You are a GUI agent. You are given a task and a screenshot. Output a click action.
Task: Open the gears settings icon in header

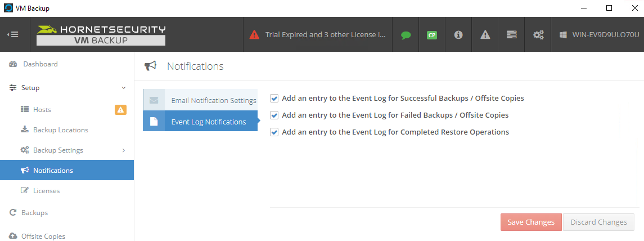tap(538, 35)
